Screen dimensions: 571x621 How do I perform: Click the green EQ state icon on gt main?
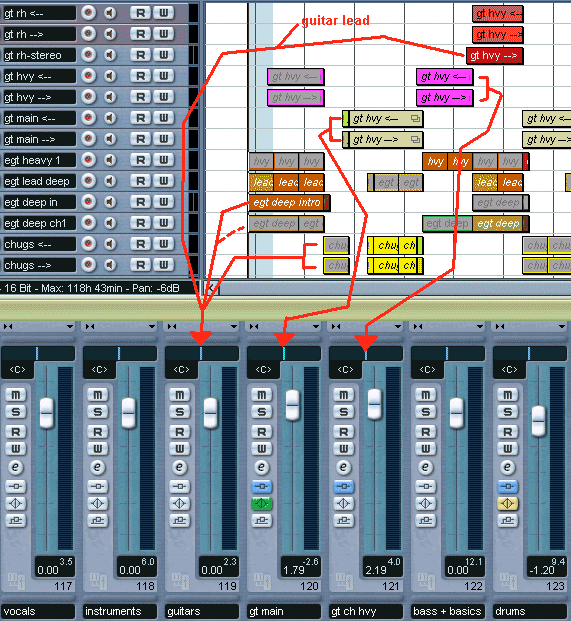[x=261, y=503]
